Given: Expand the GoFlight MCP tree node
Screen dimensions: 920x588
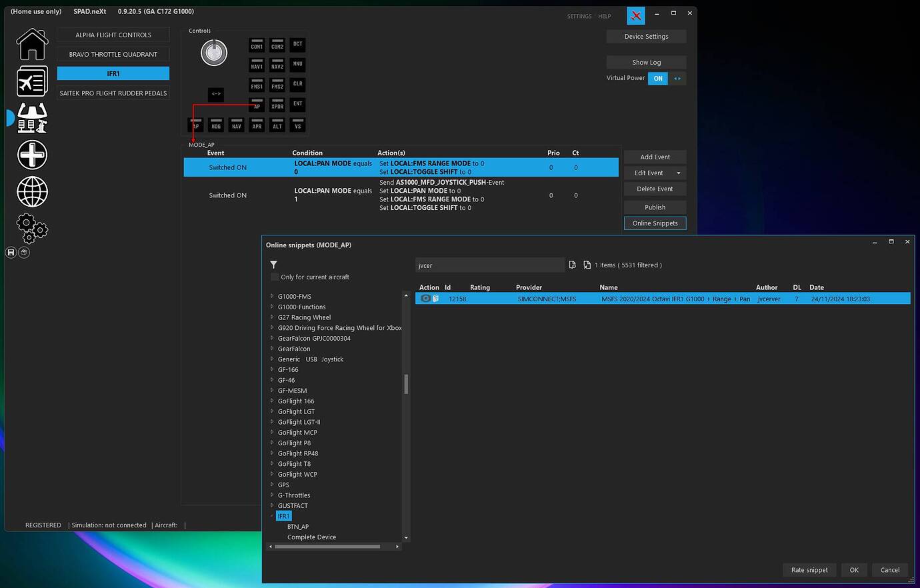Looking at the screenshot, I should click(271, 432).
